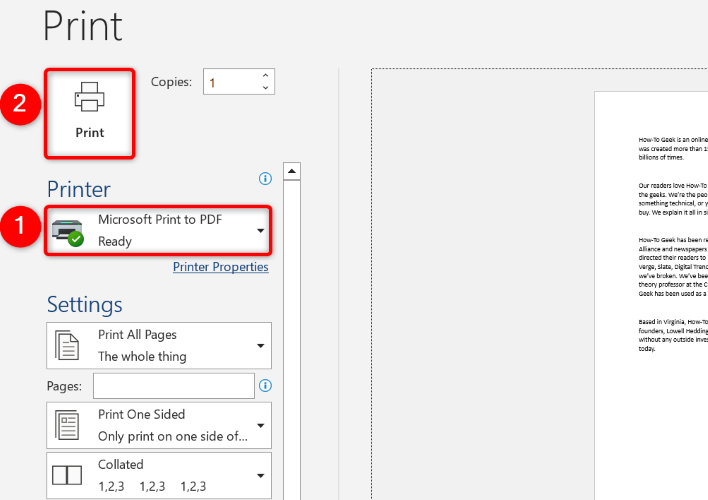Click 'The whole thing' description text
The width and height of the screenshot is (708, 500).
(142, 356)
